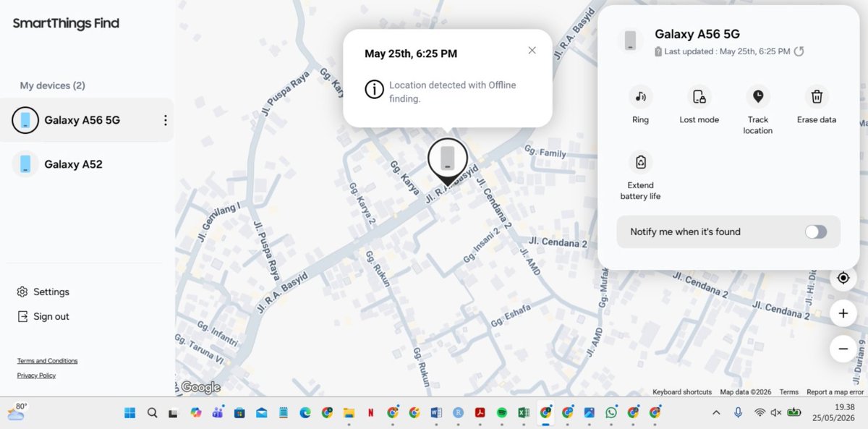Center map on my current location
Viewport: 868px width, 429px height.
843,278
